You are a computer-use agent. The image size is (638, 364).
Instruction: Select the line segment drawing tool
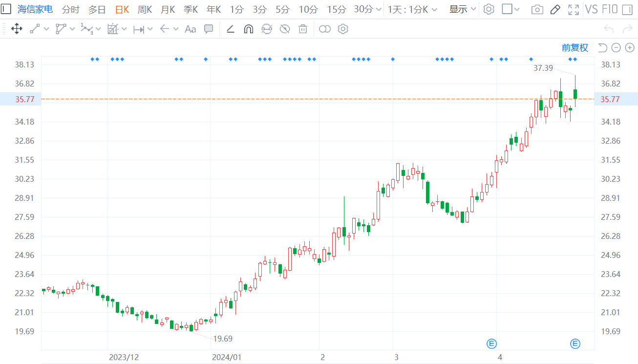pos(35,29)
